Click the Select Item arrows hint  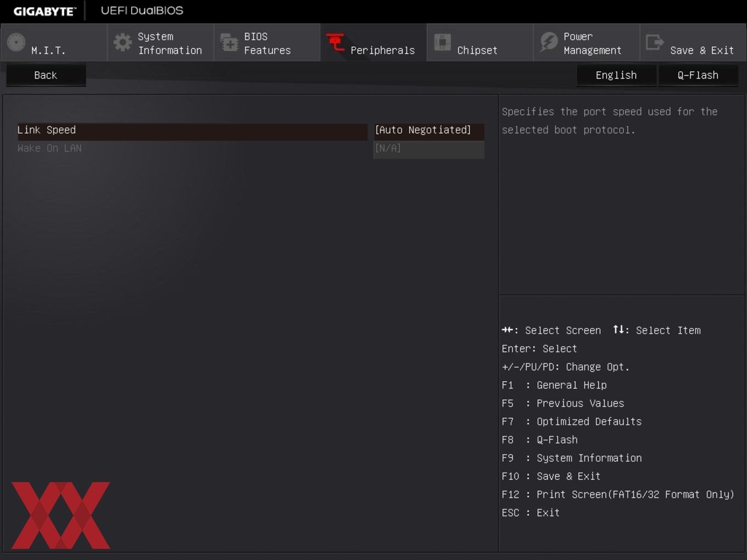[x=657, y=331]
